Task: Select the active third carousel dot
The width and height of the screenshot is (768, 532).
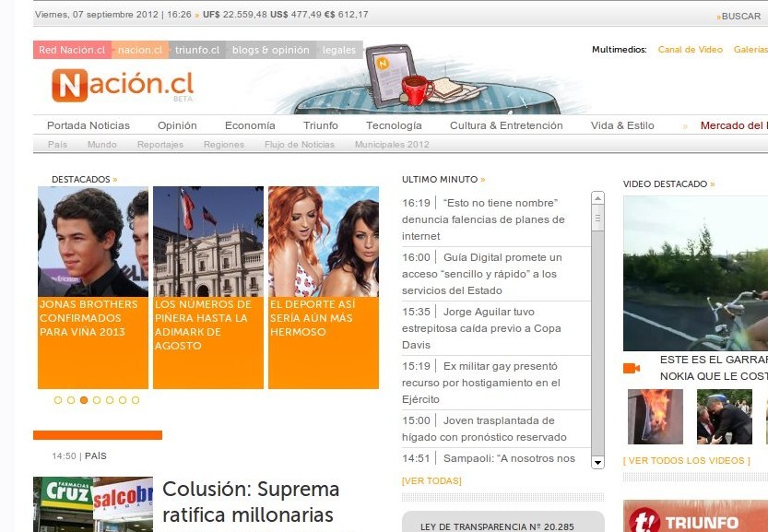Action: [84, 400]
